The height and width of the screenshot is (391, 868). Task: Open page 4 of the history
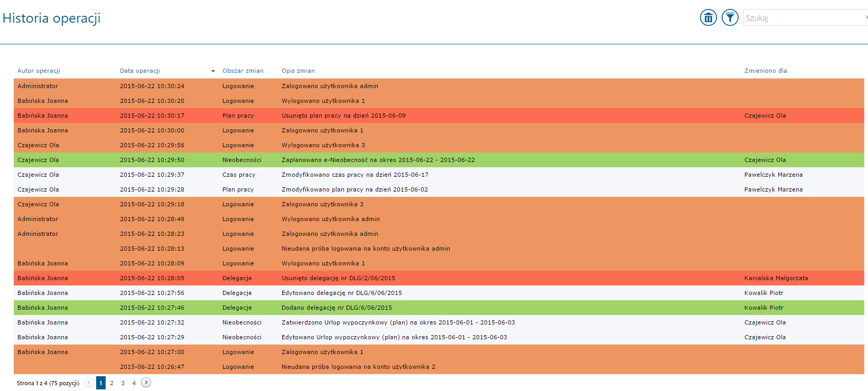point(134,383)
